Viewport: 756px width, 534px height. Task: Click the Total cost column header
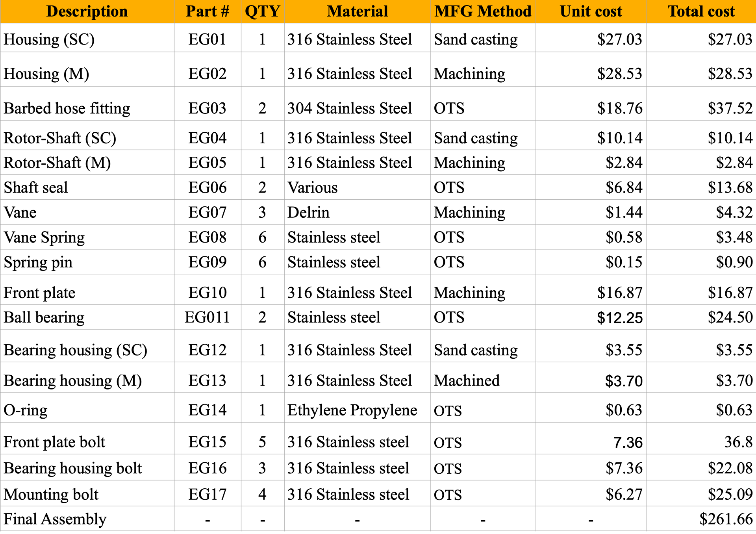(701, 11)
